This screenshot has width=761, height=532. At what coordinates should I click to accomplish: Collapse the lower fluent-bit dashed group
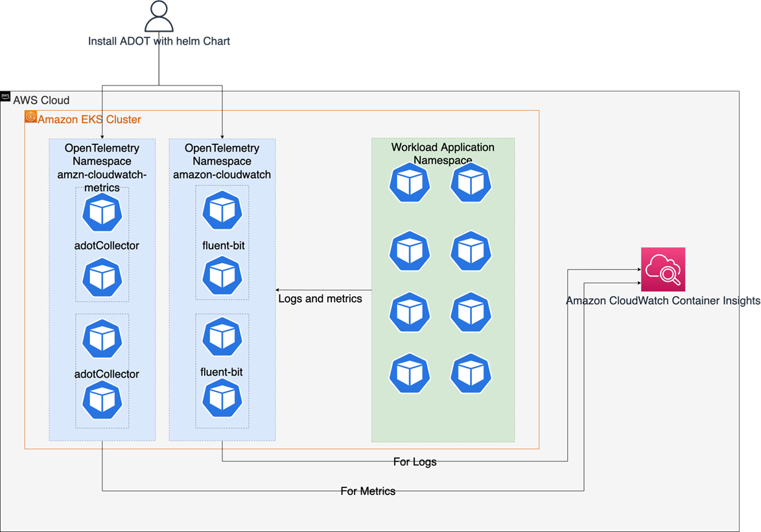point(222,373)
